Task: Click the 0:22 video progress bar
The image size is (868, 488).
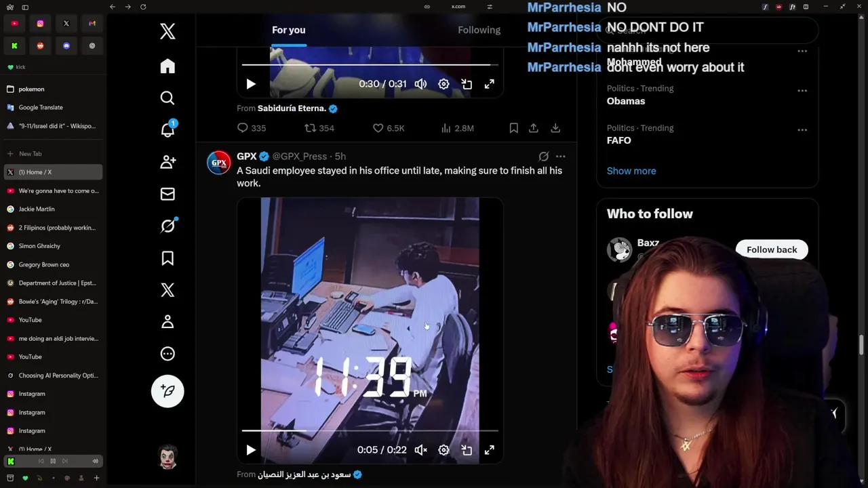Action: [x=370, y=431]
